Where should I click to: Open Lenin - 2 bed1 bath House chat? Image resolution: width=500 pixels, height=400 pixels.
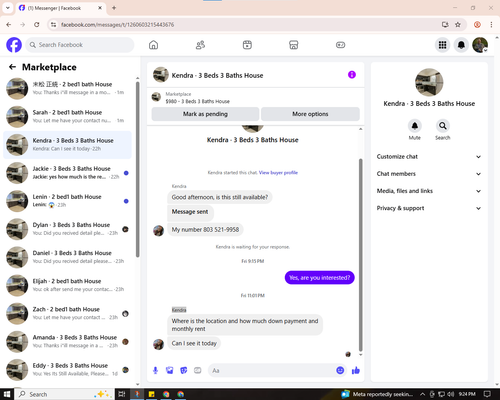(x=67, y=201)
